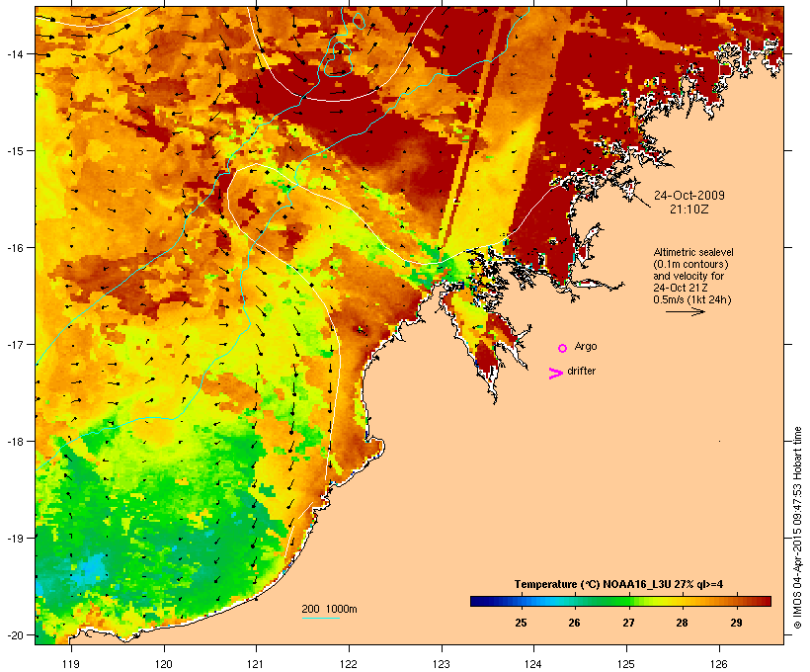810x672 pixels.
Task: Click the latitude label -14
Action: tap(14, 53)
